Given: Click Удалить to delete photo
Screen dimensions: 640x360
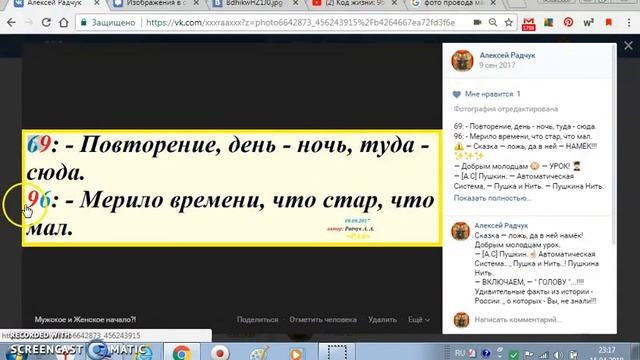Looking at the screenshot, I should [382, 320].
